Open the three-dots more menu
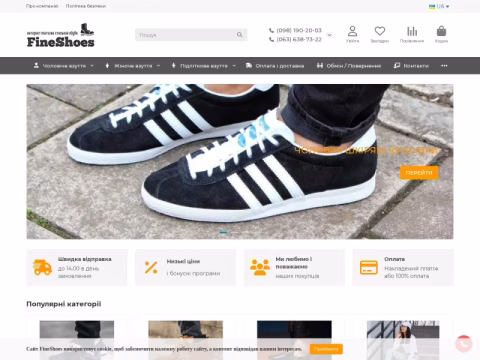The width and height of the screenshot is (480, 360). tap(444, 66)
